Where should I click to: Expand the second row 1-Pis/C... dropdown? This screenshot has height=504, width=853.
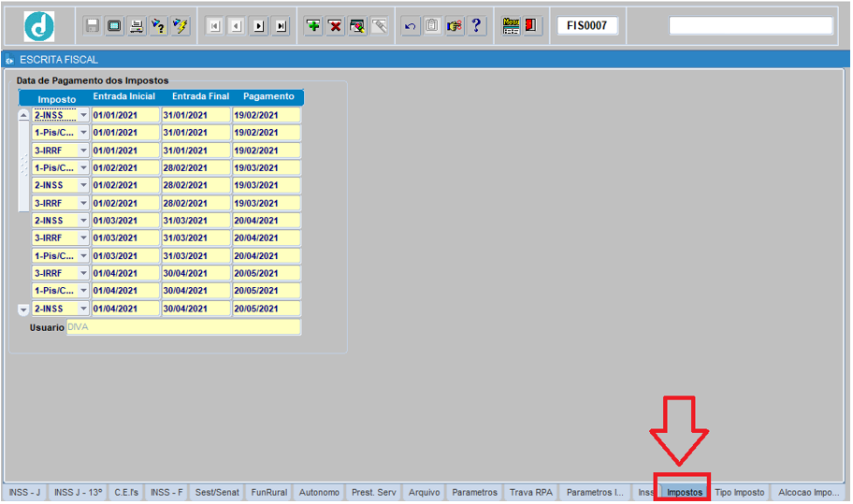tap(83, 133)
